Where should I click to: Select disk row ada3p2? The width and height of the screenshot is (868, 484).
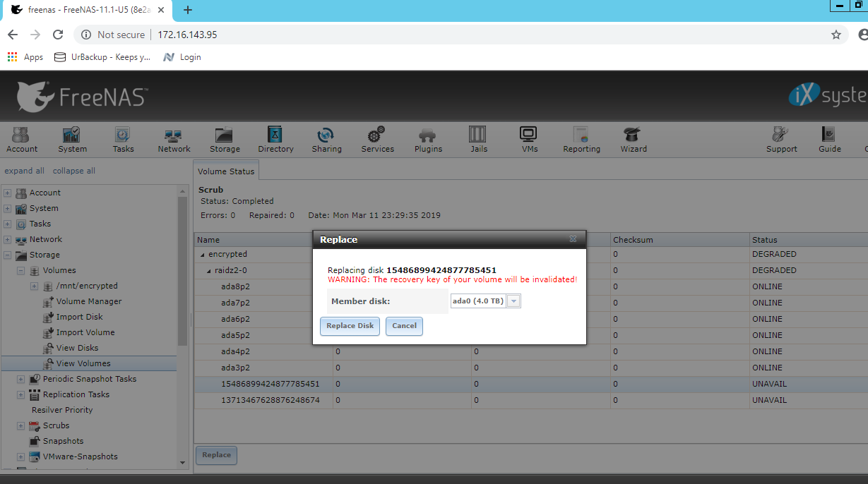(x=530, y=368)
